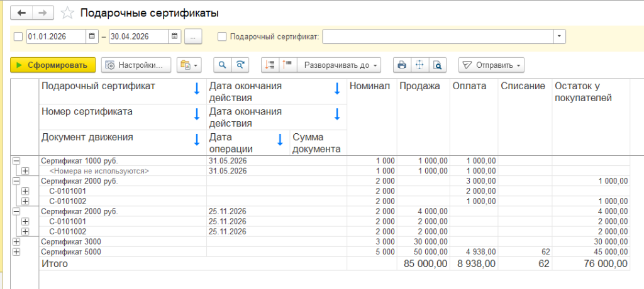644x289 pixels.
Task: Select total Остаток cell 76 000,00
Action: pyautogui.click(x=591, y=263)
